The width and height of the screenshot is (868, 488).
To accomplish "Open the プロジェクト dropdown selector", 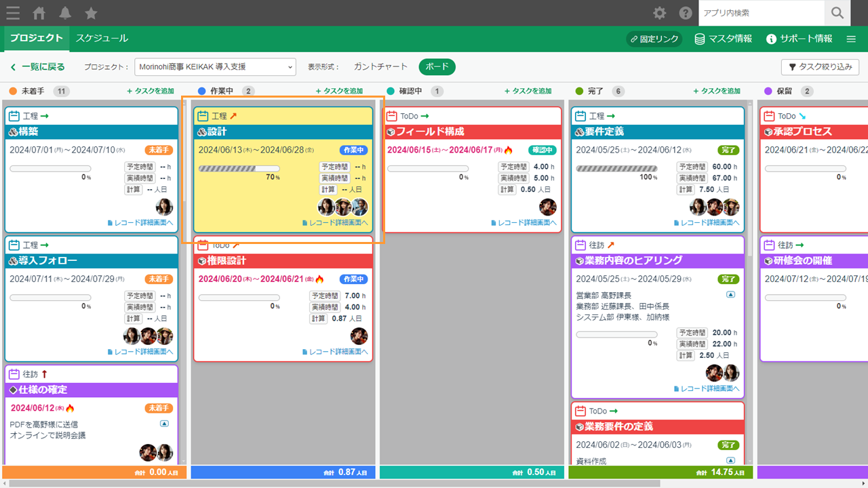I will click(x=215, y=66).
